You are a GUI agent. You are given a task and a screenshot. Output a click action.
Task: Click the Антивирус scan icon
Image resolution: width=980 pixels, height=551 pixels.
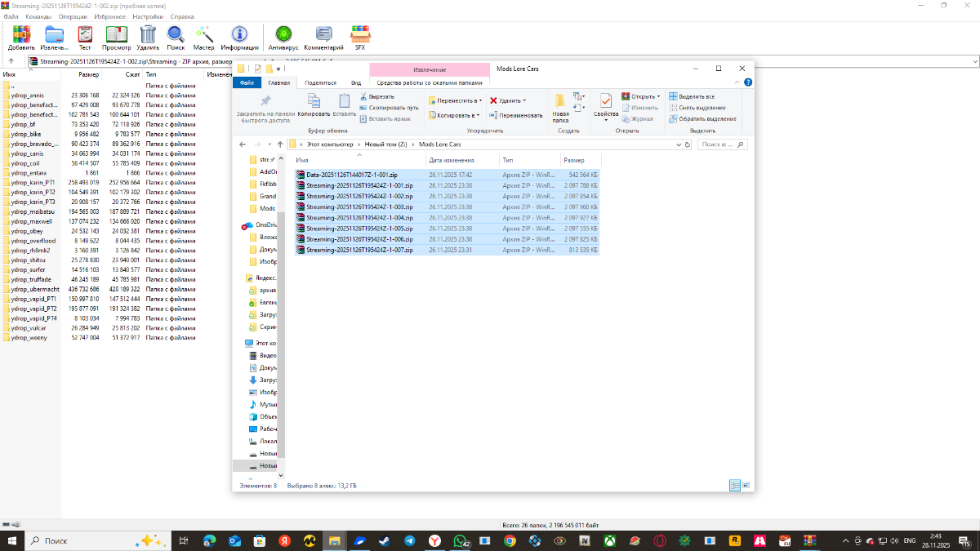pos(283,38)
